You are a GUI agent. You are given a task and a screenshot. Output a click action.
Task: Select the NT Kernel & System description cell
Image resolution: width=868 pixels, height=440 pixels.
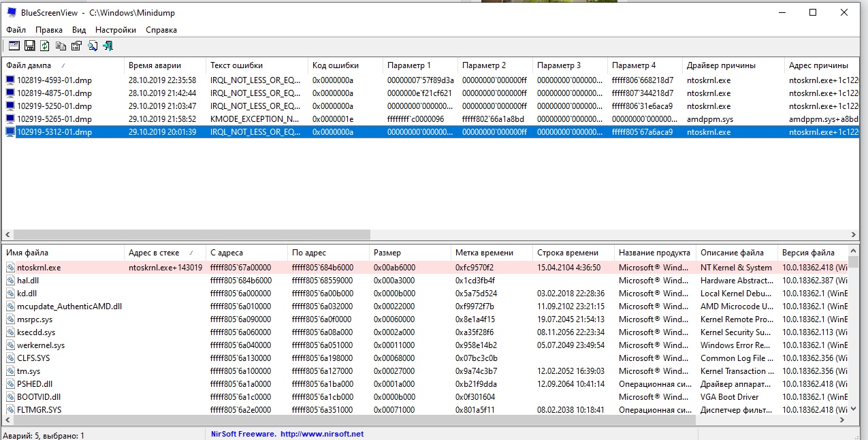point(737,268)
